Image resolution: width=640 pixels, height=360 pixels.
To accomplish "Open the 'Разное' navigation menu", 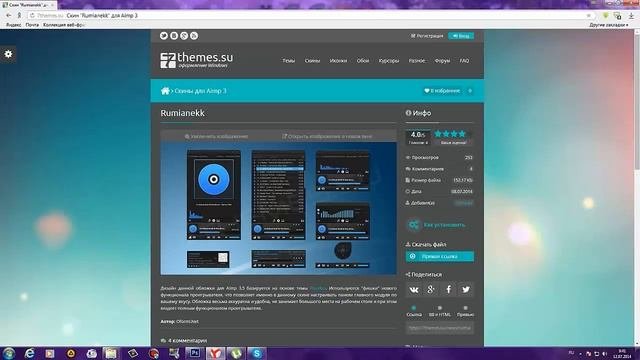I will coord(417,60).
